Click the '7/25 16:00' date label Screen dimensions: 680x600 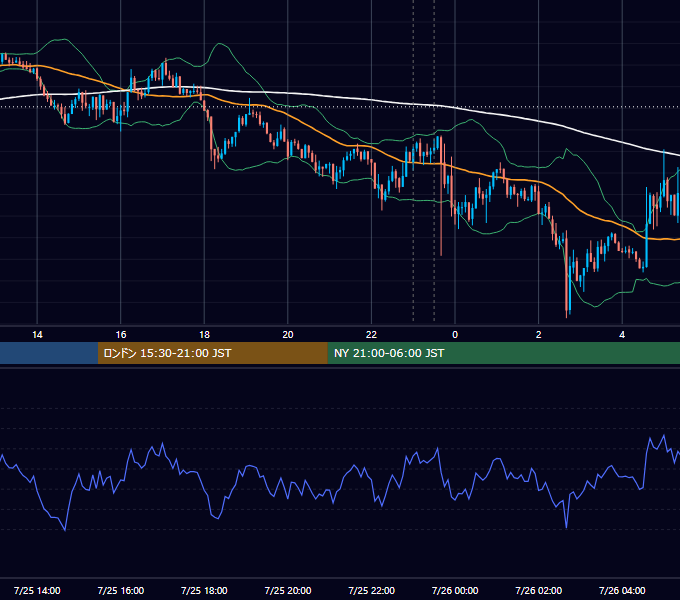click(121, 590)
